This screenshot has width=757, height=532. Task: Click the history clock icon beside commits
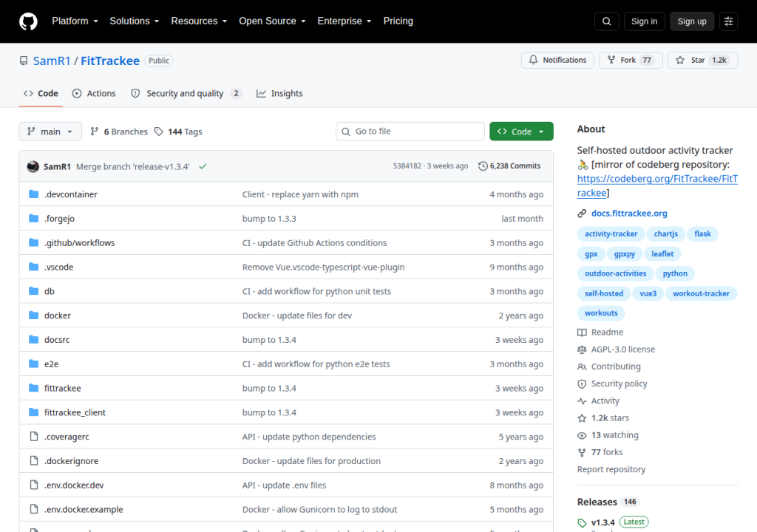(x=483, y=166)
